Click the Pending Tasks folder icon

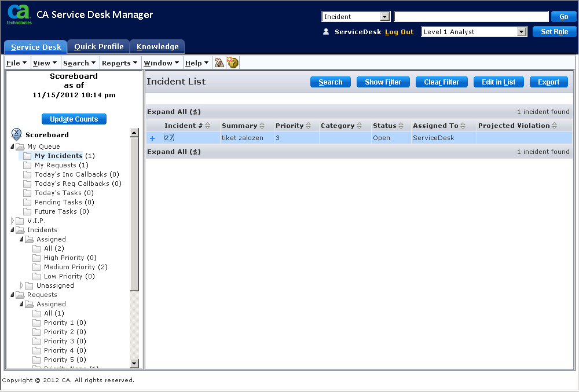(x=27, y=202)
